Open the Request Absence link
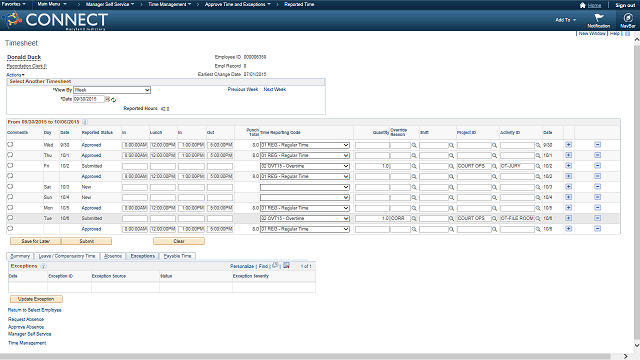Screen dimensions: 640x360 pos(26,319)
